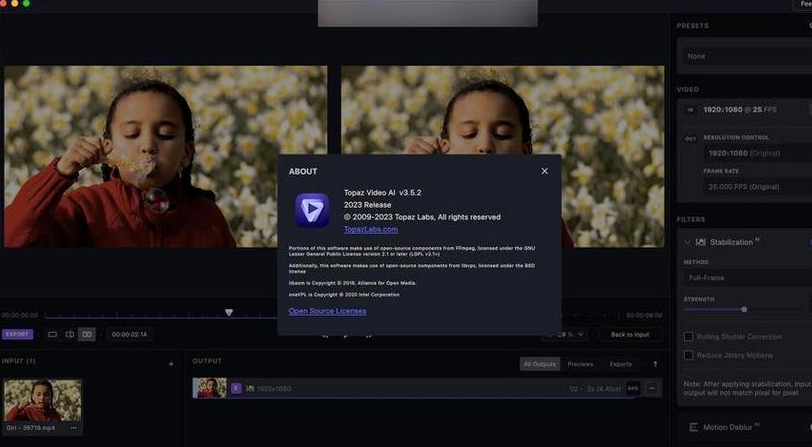Click the timeline playhead marker
This screenshot has width=812, height=447.
[228, 312]
